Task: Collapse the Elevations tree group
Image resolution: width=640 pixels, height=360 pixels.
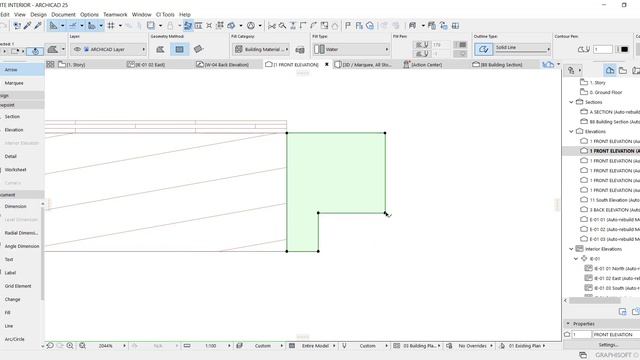Action: (571, 131)
